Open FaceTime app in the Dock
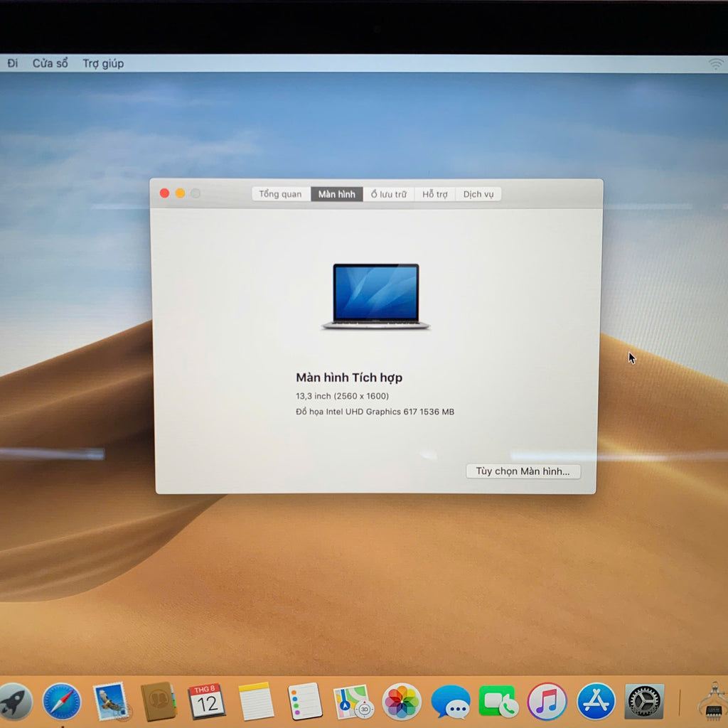Screen dimensions: 728x728 [x=498, y=702]
